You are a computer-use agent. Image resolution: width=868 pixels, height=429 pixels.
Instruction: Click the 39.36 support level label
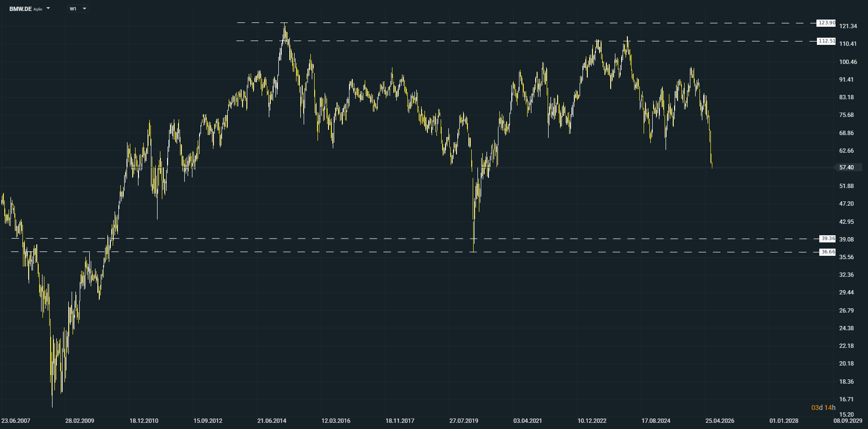click(x=828, y=239)
